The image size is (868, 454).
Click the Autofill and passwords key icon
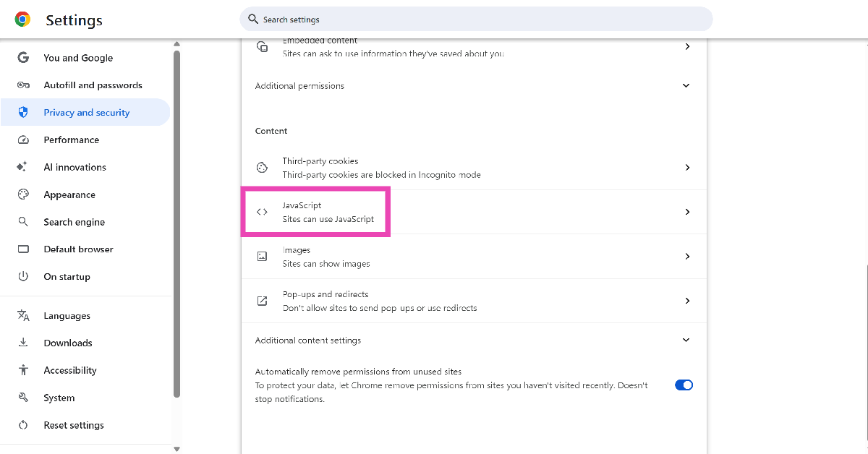pyautogui.click(x=23, y=85)
